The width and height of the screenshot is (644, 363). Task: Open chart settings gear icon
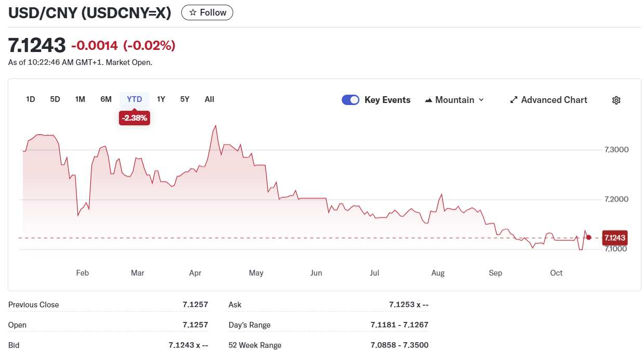[616, 100]
